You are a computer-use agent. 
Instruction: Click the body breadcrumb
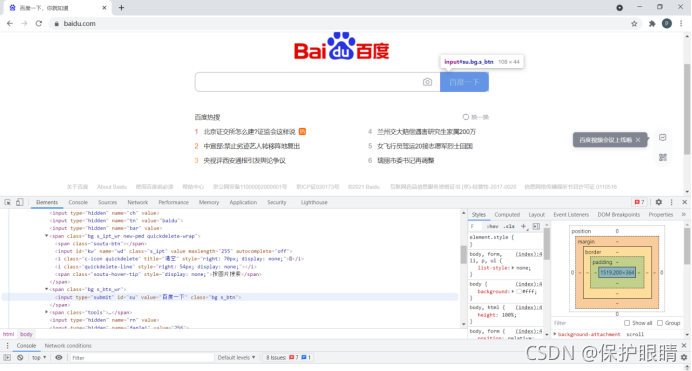pyautogui.click(x=26, y=334)
